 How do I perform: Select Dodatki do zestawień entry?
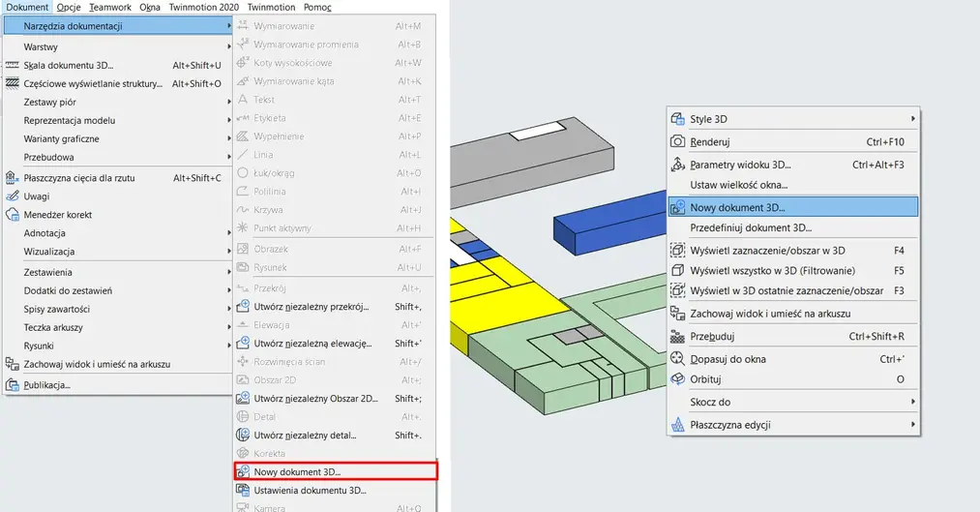pyautogui.click(x=118, y=290)
